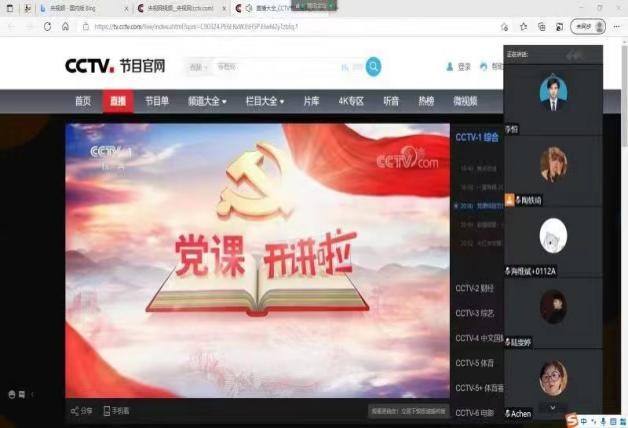Expand participants list with bottom chevron
Viewport: 628px width, 428px height.
550,407
